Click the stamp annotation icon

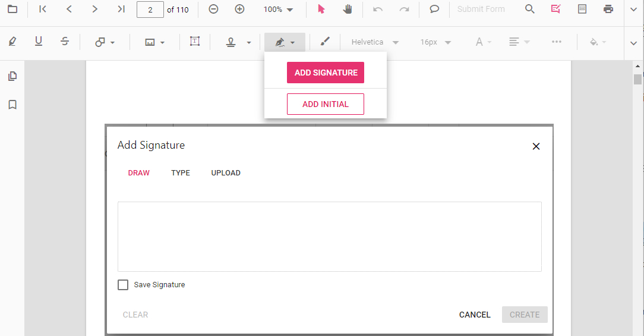click(231, 42)
